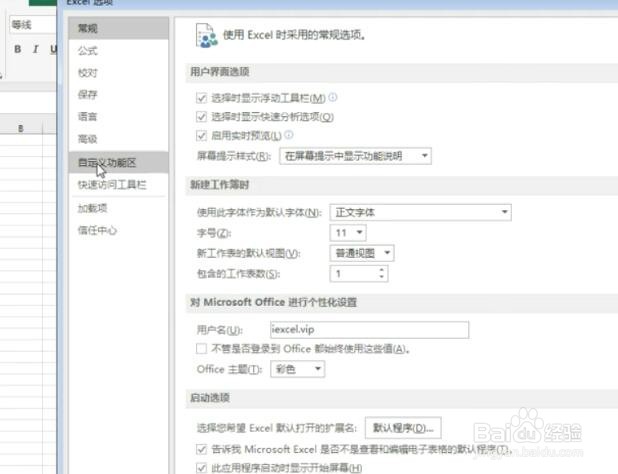Click the general options header icon
The height and width of the screenshot is (474, 618).
tap(207, 35)
